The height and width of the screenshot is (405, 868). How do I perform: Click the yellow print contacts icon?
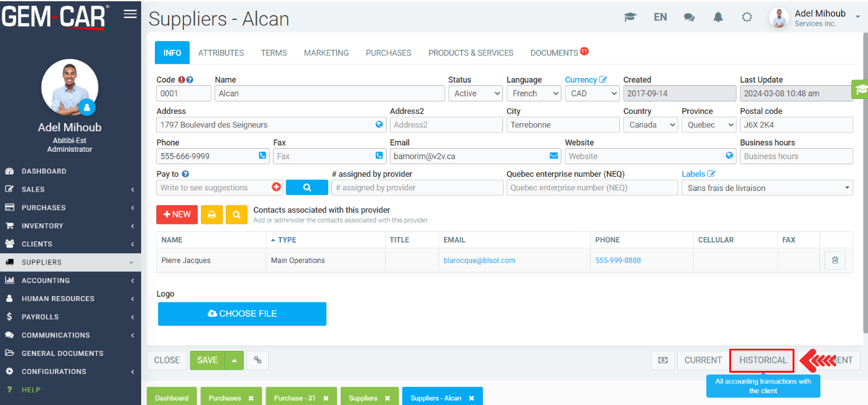pos(211,215)
